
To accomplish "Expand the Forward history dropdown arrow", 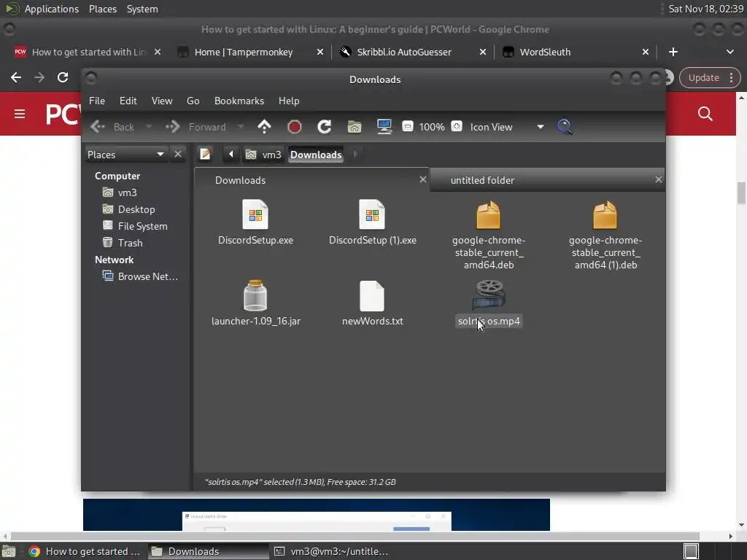I will tap(240, 127).
